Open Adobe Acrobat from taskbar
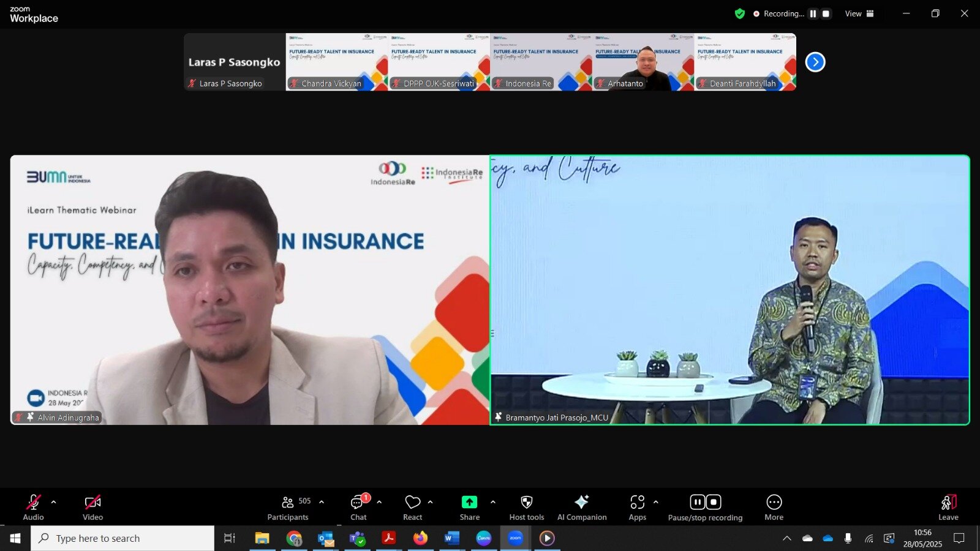 [389, 538]
